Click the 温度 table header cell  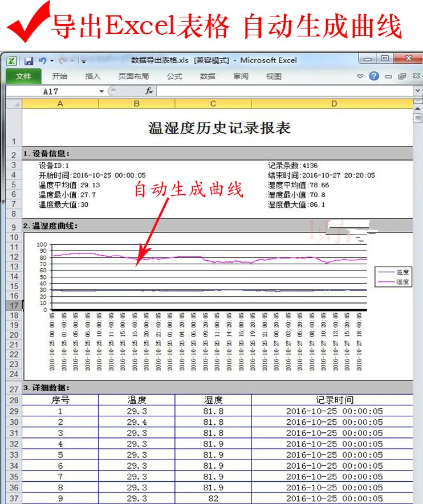[137, 400]
